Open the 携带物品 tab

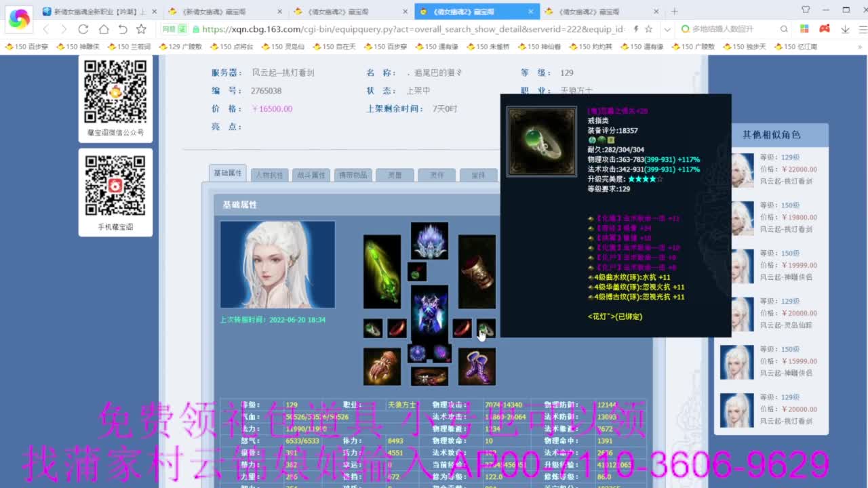point(353,175)
